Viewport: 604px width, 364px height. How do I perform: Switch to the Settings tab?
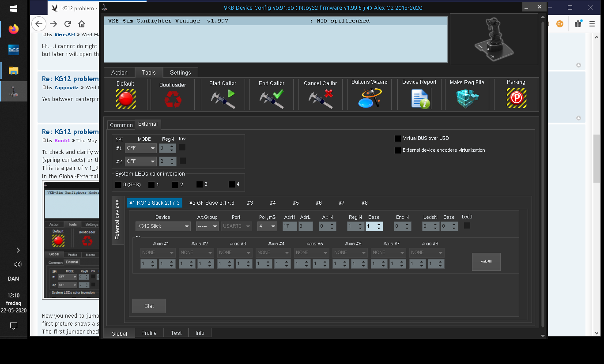pos(180,72)
